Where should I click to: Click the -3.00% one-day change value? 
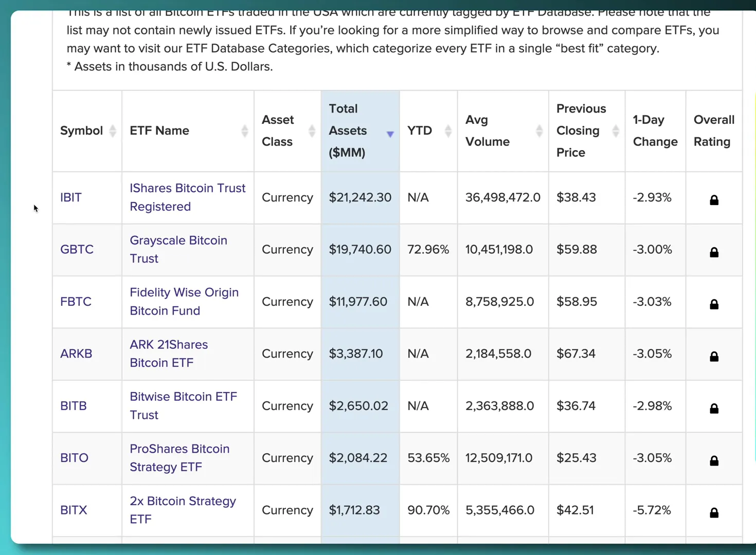(x=652, y=249)
